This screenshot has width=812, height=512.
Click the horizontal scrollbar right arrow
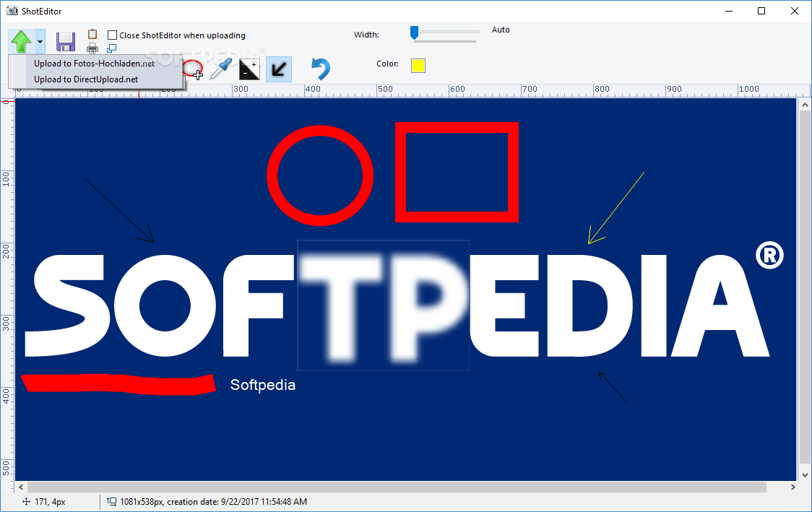tap(792, 487)
